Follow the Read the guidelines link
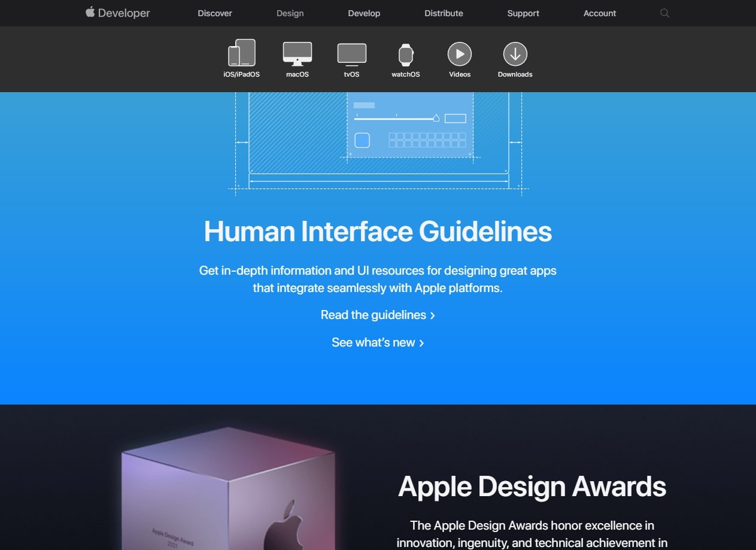Image resolution: width=756 pixels, height=550 pixels. pos(378,315)
